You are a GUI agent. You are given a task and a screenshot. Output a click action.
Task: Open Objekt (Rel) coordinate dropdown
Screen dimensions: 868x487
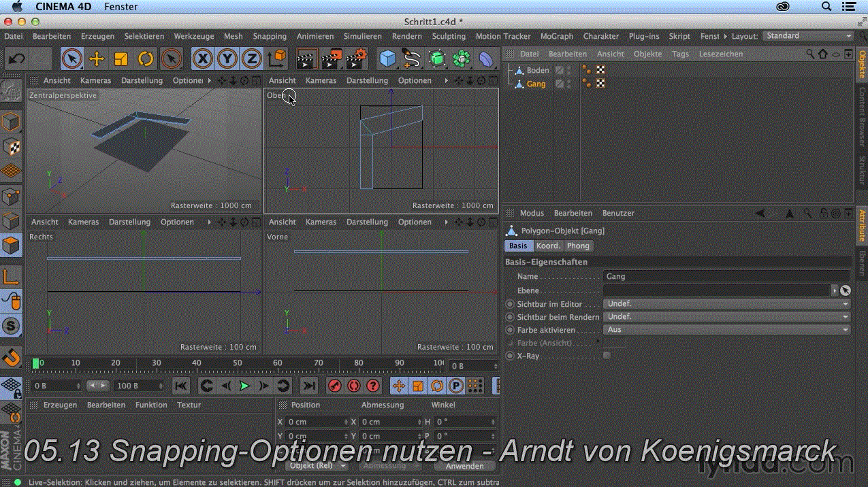317,466
